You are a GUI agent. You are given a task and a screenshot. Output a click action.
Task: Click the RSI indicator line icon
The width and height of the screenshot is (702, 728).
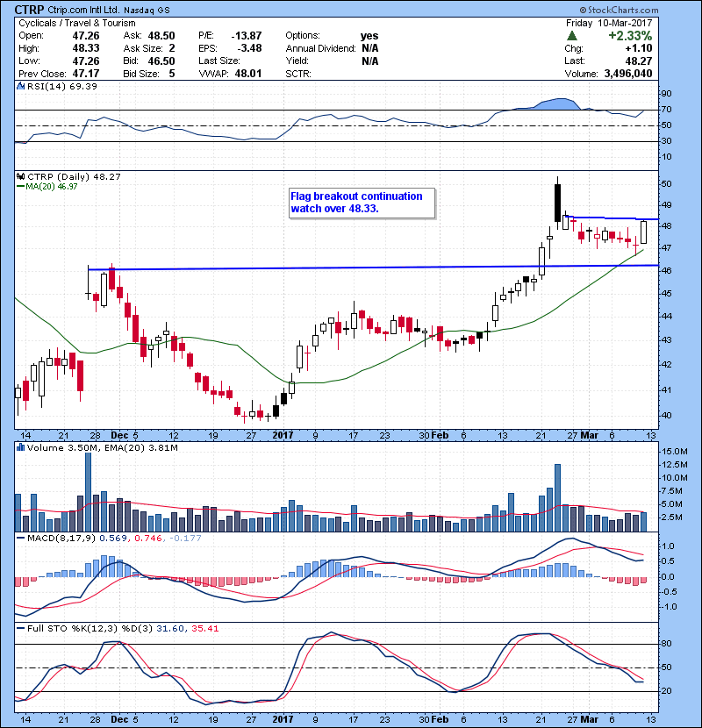click(20, 86)
